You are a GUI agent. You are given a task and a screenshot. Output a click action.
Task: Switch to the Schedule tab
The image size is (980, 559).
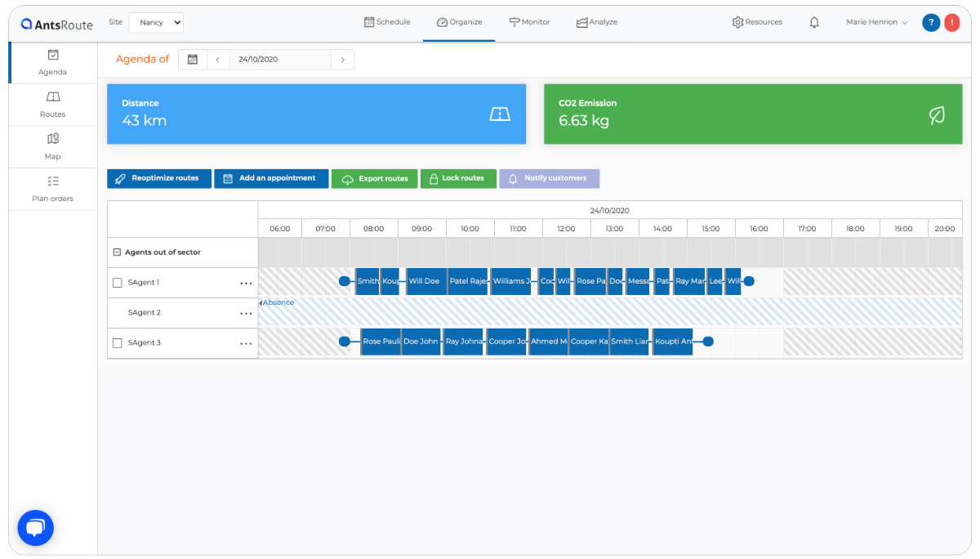pos(386,22)
